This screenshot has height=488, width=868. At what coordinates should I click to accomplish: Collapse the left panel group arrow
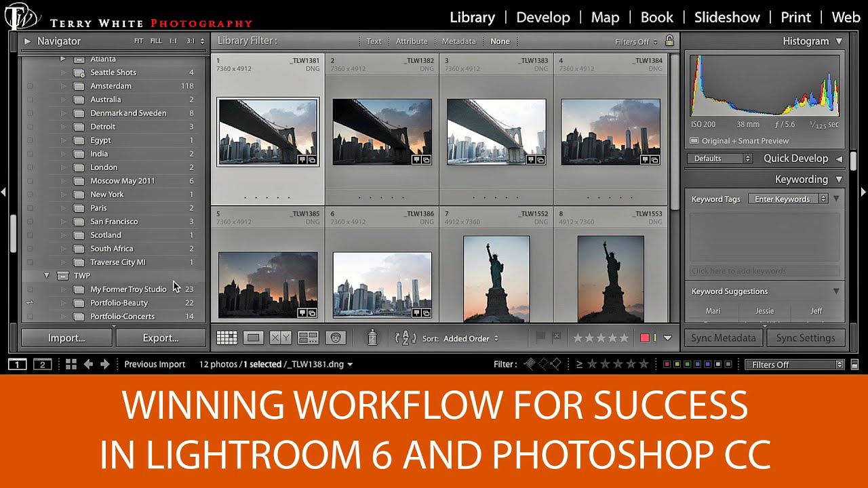pos(3,192)
